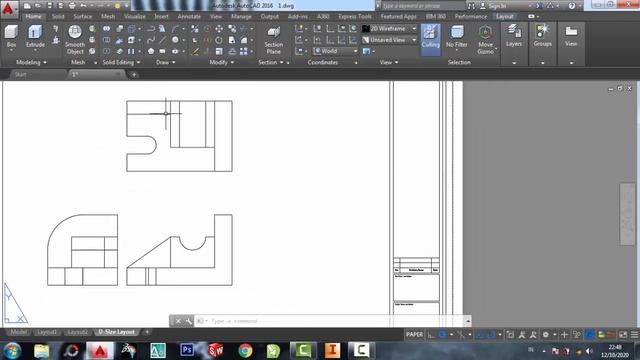Viewport: 640px width, 360px height.
Task: Add a new layout with plus button
Action: (x=147, y=332)
